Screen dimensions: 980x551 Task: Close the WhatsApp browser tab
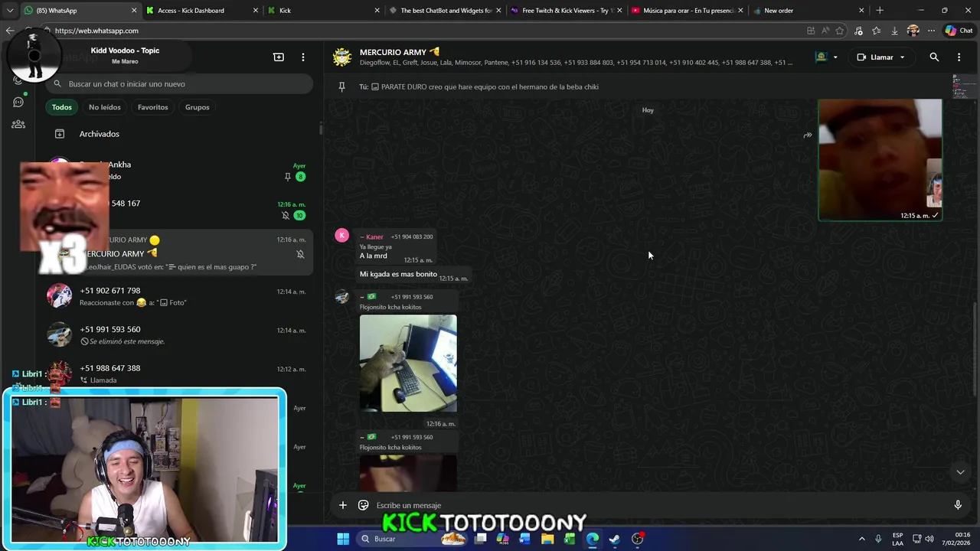tap(134, 11)
